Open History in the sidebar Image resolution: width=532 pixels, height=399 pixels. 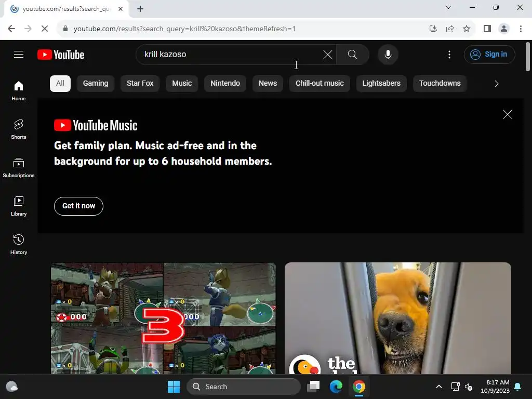(x=19, y=244)
